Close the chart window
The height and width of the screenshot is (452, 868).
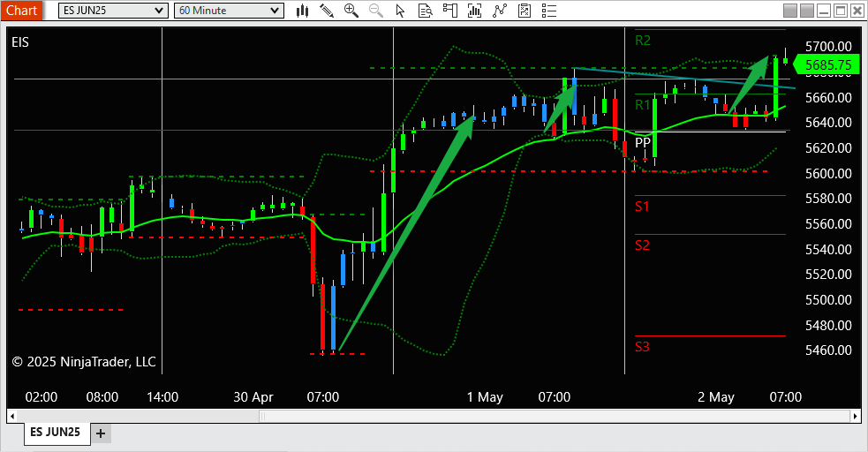tap(857, 11)
